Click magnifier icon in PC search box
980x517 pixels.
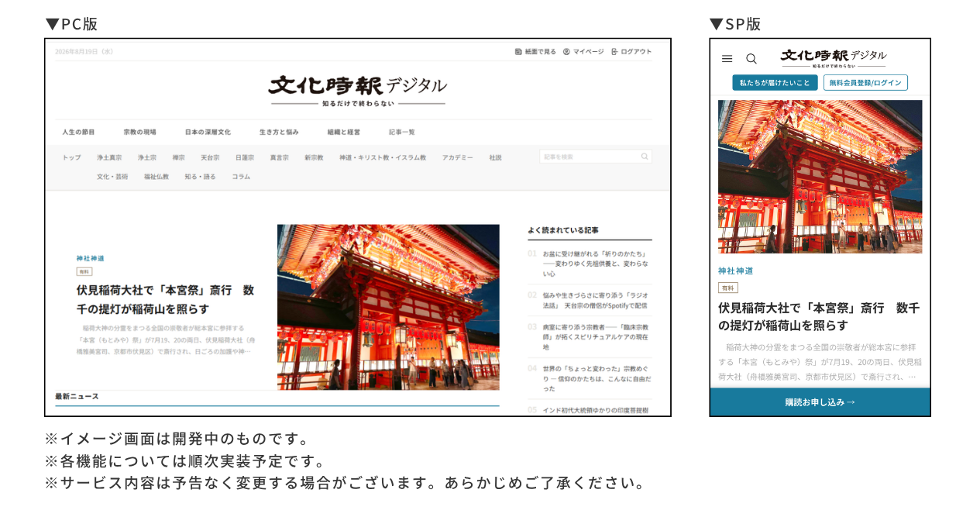pos(645,157)
